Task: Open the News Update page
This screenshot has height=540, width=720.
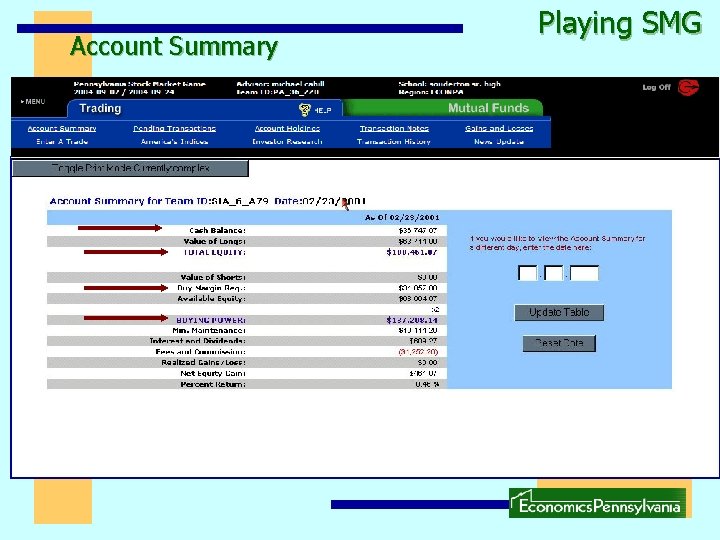Action: coord(499,141)
